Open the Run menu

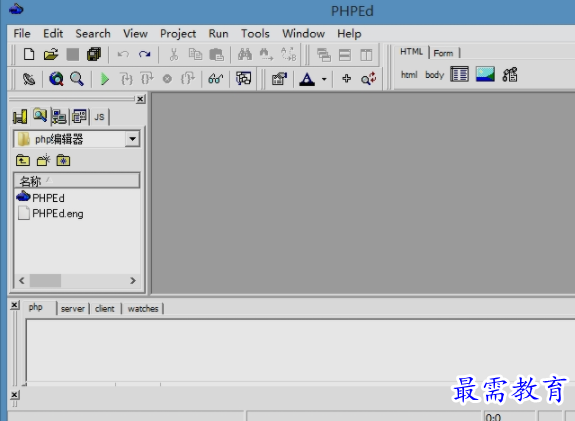(219, 33)
